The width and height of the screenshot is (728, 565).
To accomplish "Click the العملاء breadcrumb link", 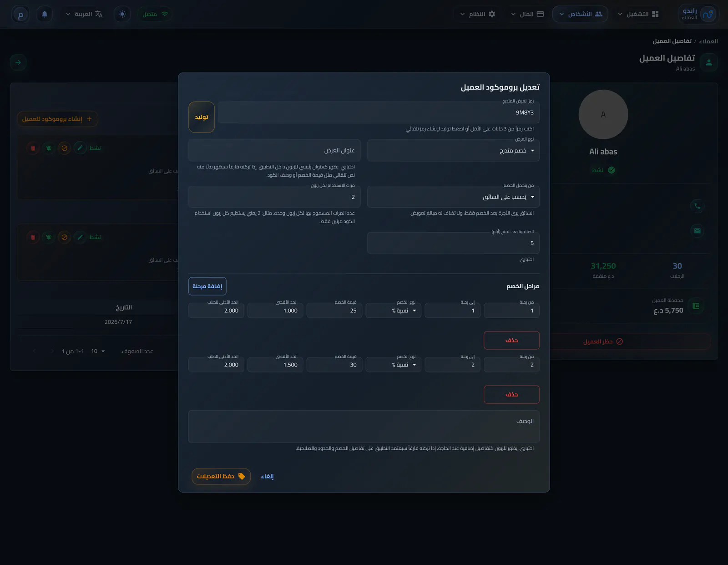I will (x=708, y=41).
